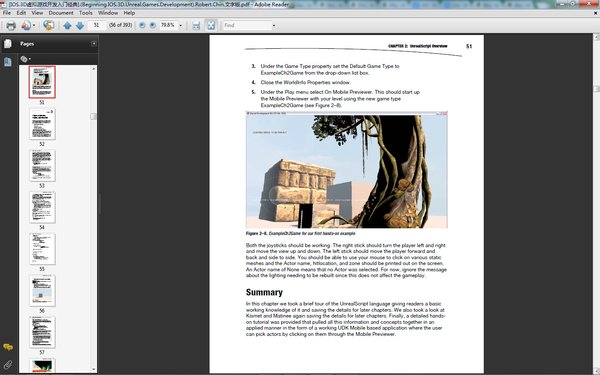Click the Figure 2-8 caption text
Viewport: 600px width, 375px height.
click(x=300, y=233)
